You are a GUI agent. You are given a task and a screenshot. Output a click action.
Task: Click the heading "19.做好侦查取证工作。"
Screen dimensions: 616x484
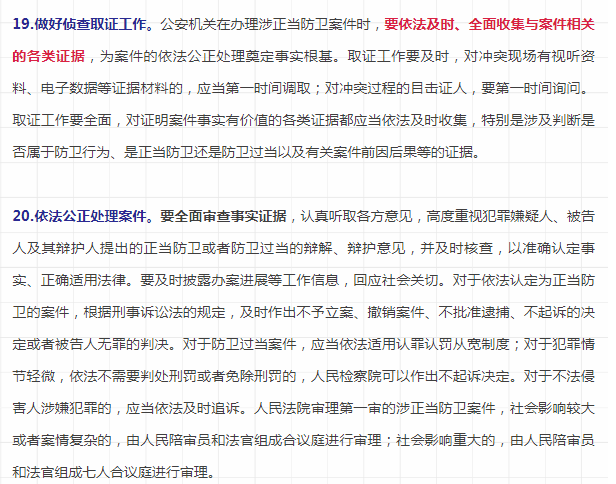click(83, 24)
